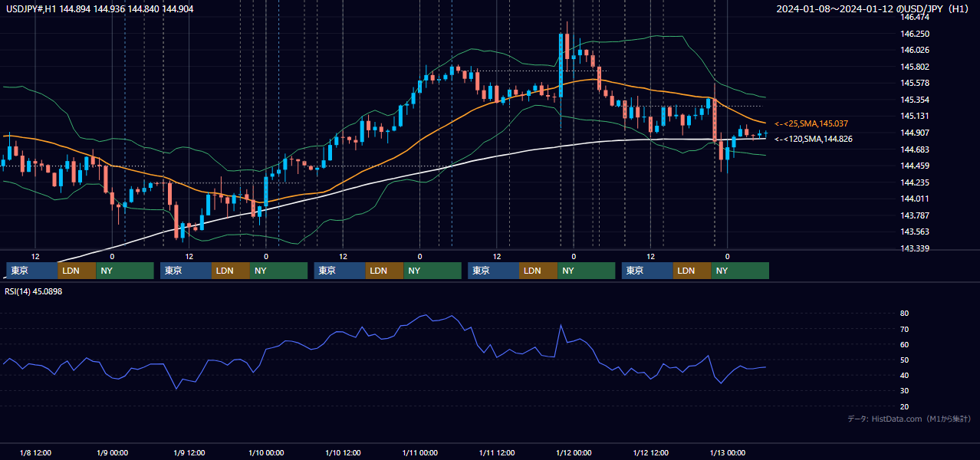Viewport: 980px width, 460px height.
Task: Click the 1/10 00:00 time axis label
Action: (265, 452)
